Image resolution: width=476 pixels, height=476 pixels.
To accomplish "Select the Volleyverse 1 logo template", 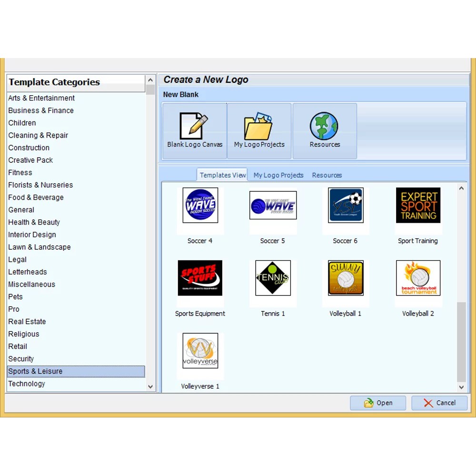I will coord(200,351).
